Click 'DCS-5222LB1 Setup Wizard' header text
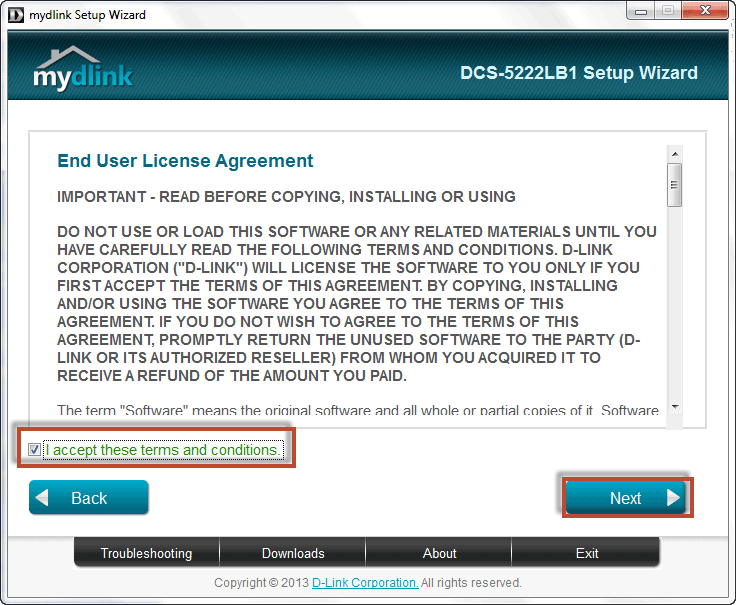736x605 pixels. [579, 73]
